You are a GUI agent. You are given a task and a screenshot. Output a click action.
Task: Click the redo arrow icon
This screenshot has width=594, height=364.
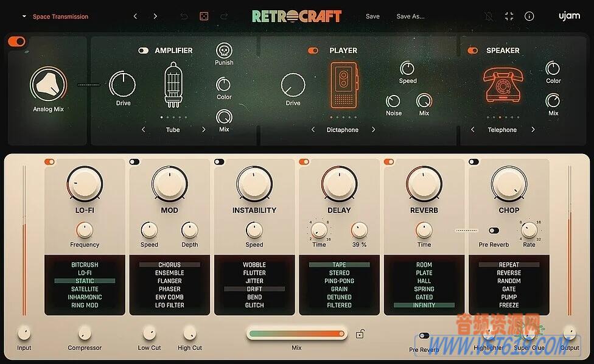224,16
